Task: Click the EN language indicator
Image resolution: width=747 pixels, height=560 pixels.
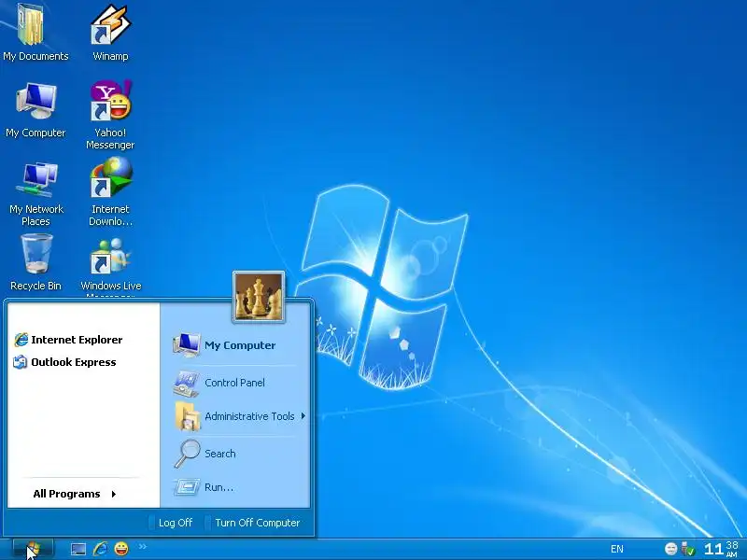Action: [x=617, y=549]
